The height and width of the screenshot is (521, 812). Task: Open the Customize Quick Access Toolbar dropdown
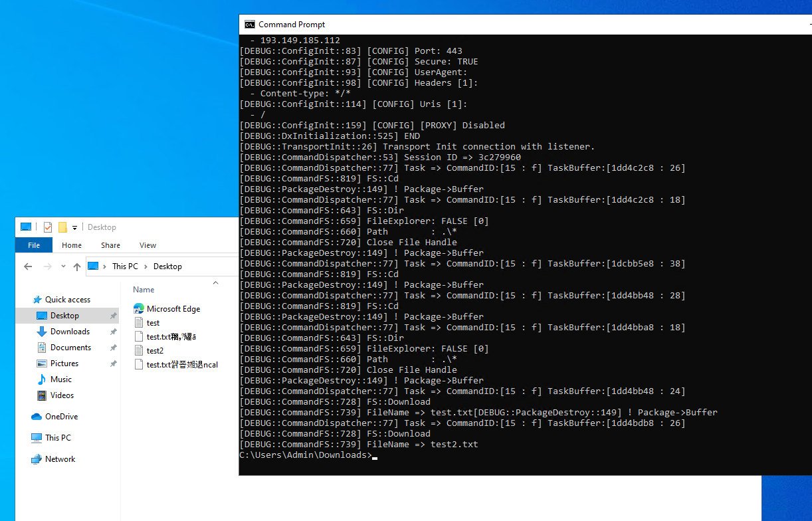[74, 227]
